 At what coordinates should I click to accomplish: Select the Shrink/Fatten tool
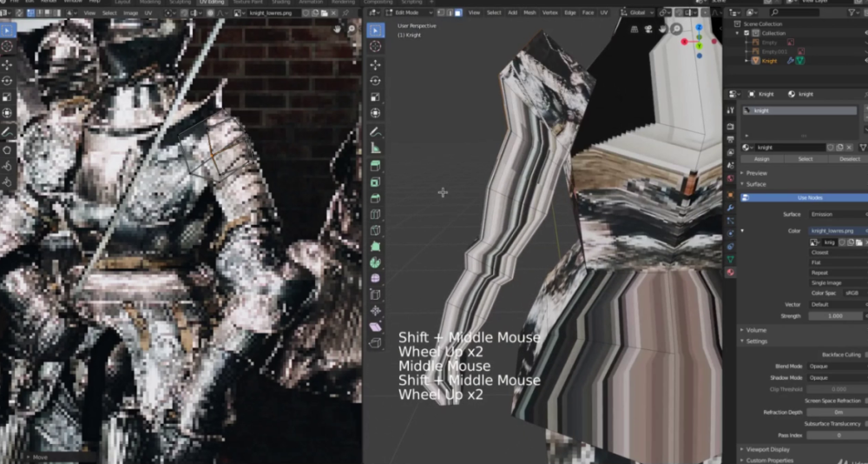[x=375, y=311]
